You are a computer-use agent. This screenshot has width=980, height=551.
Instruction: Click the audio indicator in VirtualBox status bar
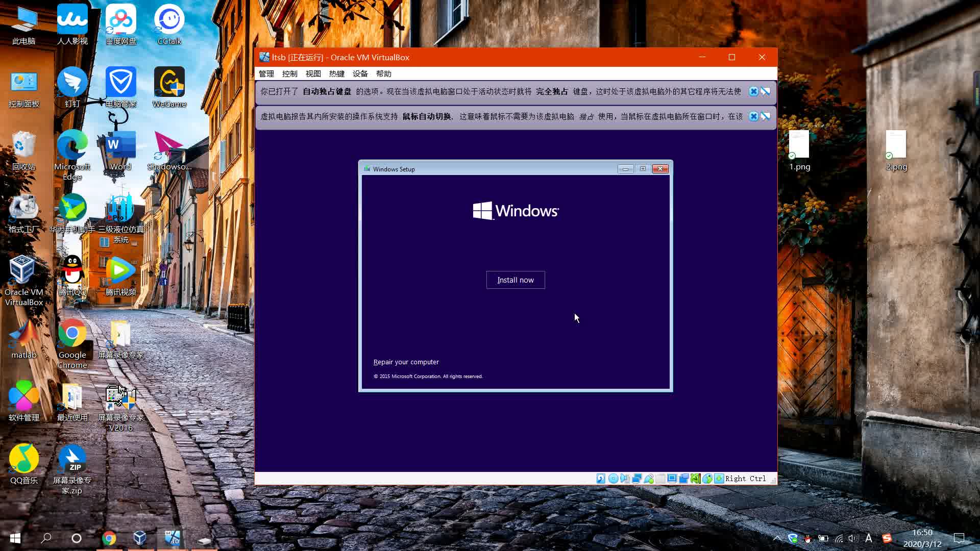[625, 479]
